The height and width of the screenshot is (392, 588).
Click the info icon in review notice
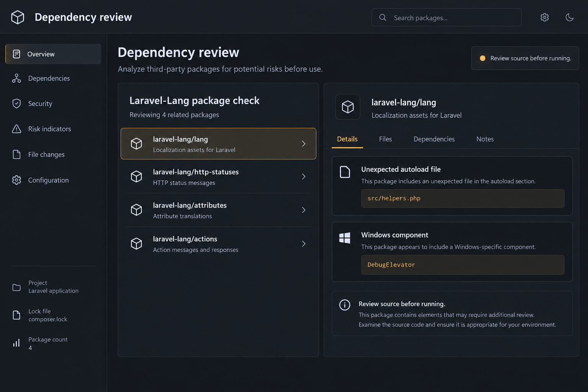pyautogui.click(x=345, y=305)
